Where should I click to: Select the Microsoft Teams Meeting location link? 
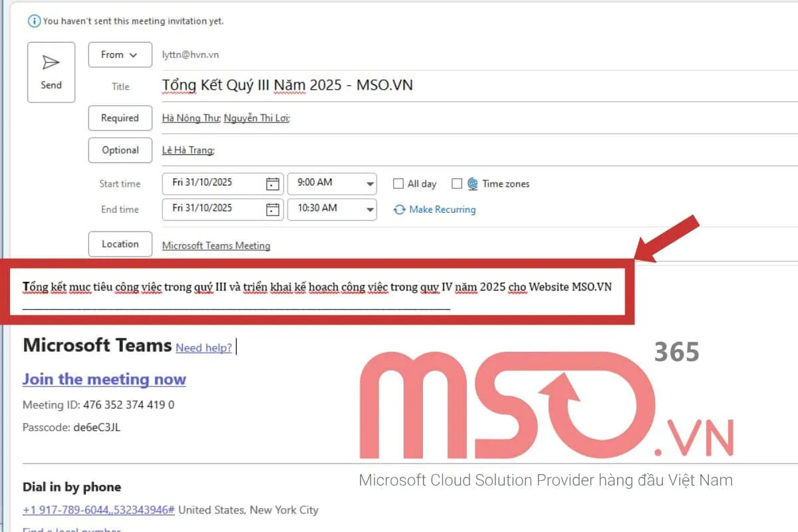[215, 245]
